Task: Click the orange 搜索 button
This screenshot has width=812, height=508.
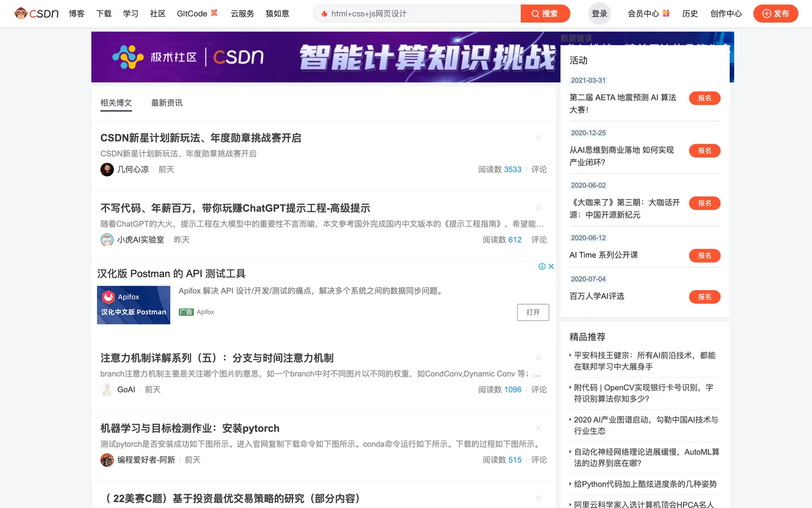Action: tap(545, 14)
